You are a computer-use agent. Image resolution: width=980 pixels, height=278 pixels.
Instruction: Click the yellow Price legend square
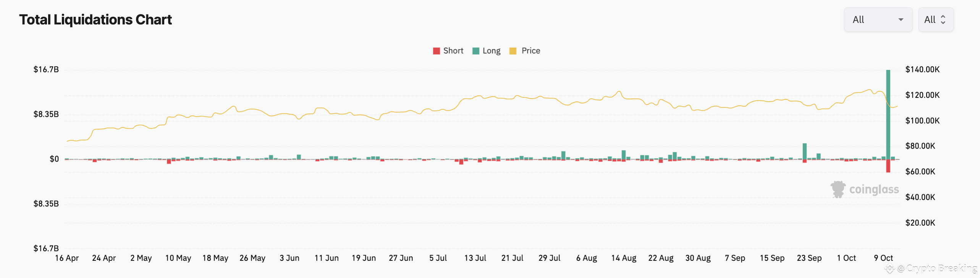tap(513, 51)
